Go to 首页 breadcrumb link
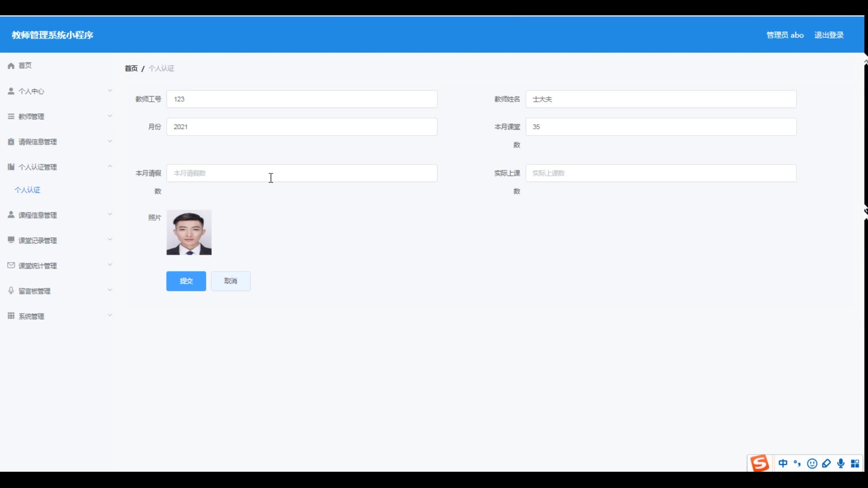Screen dimensions: 868x488 pyautogui.click(x=131, y=69)
